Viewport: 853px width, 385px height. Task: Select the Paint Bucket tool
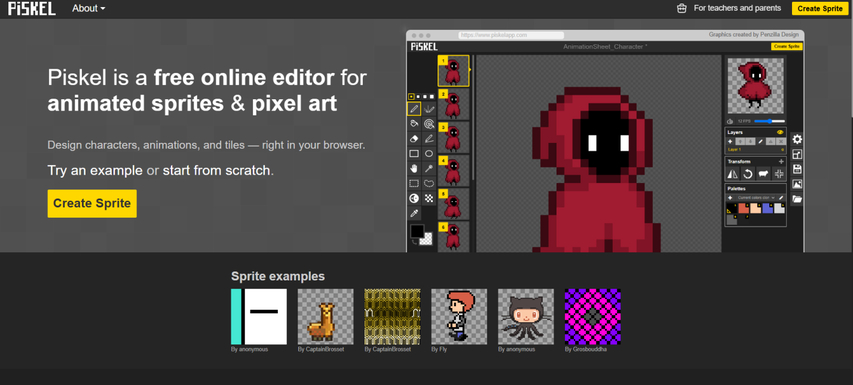[414, 124]
